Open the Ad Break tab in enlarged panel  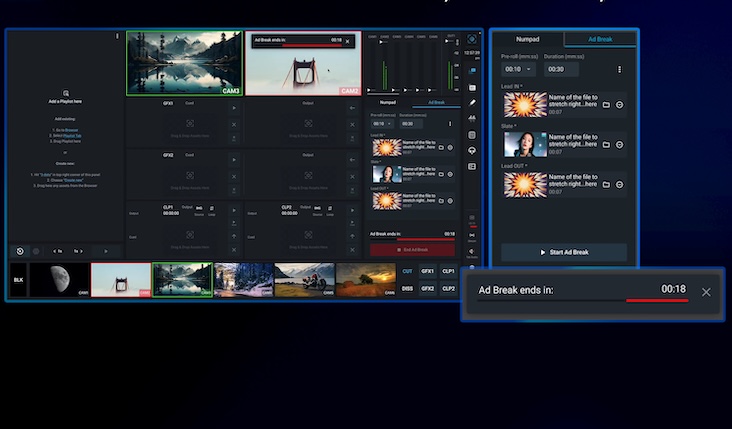click(x=600, y=39)
